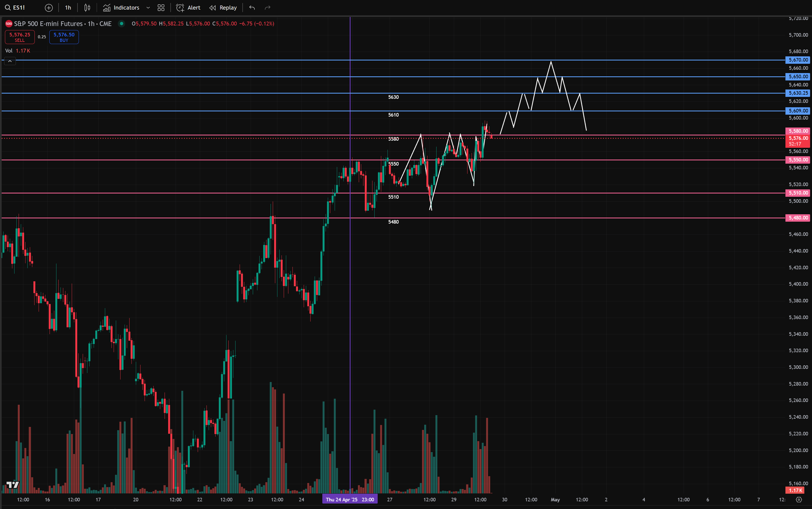Open the candlestick chart style menu

point(87,7)
